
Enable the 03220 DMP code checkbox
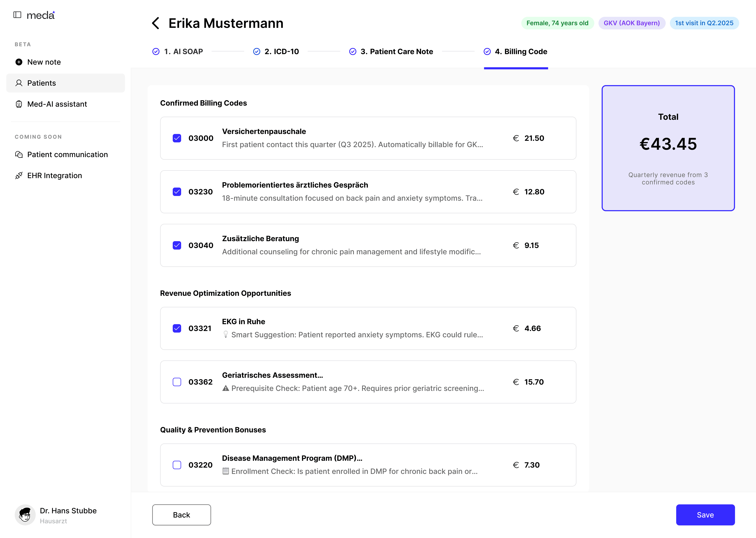(177, 465)
